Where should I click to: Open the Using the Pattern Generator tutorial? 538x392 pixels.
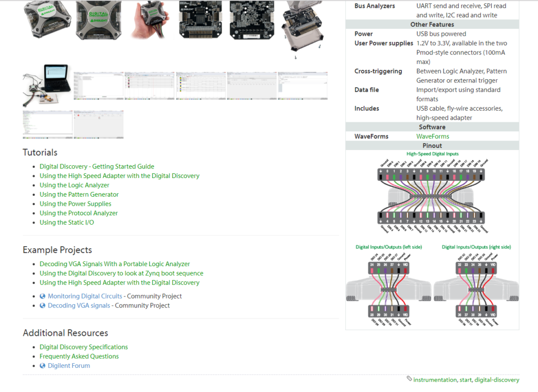point(79,194)
